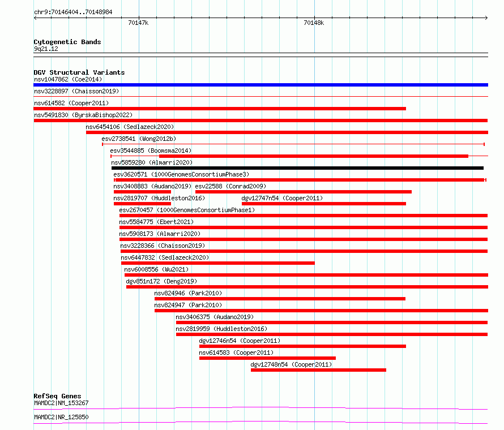Viewport: 504px width, 430px height.
Task: Select the black nsv5859280 variant bar
Action: [297, 168]
